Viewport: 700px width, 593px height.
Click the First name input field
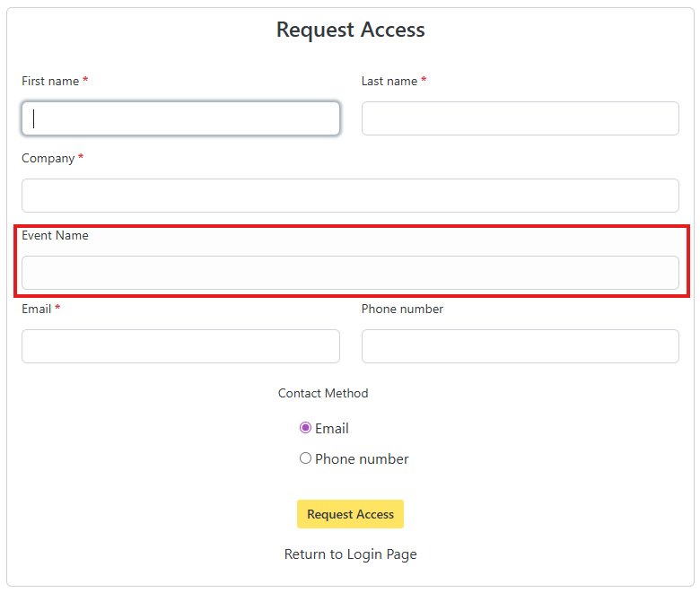180,118
